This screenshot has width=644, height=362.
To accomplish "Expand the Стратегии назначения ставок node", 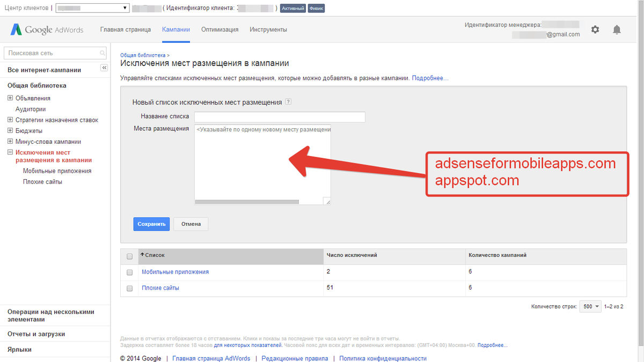I will pos(10,120).
